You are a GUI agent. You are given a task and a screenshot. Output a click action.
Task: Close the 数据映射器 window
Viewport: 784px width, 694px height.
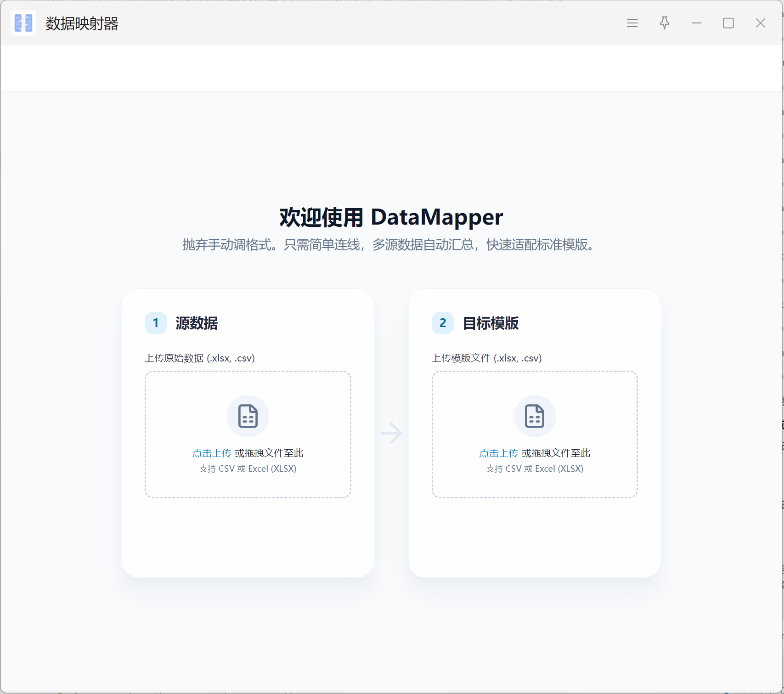pos(760,23)
